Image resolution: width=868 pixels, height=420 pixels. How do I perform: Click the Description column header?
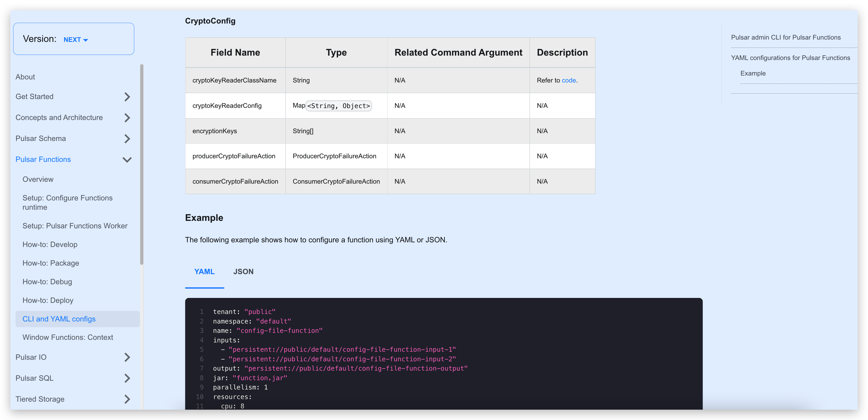click(562, 52)
